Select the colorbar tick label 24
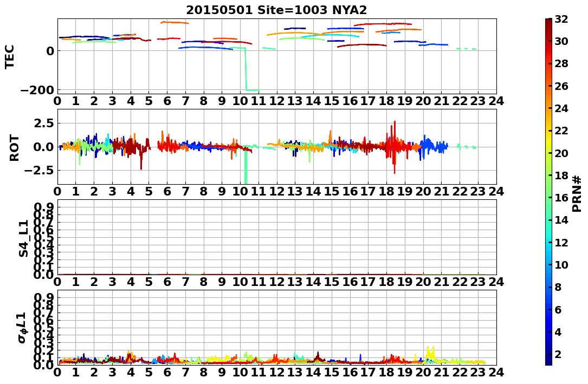Viewport: 588px width, 384px height. pos(561,109)
